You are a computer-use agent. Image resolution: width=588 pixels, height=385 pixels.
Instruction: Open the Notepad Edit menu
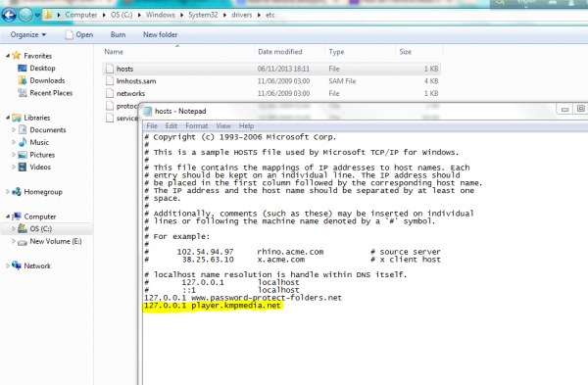171,125
